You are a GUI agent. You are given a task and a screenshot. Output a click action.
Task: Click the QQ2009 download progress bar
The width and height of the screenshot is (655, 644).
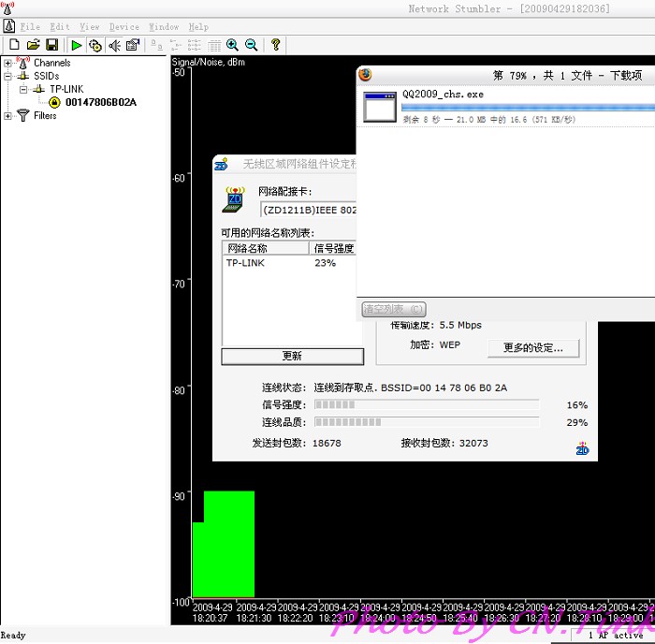528,107
